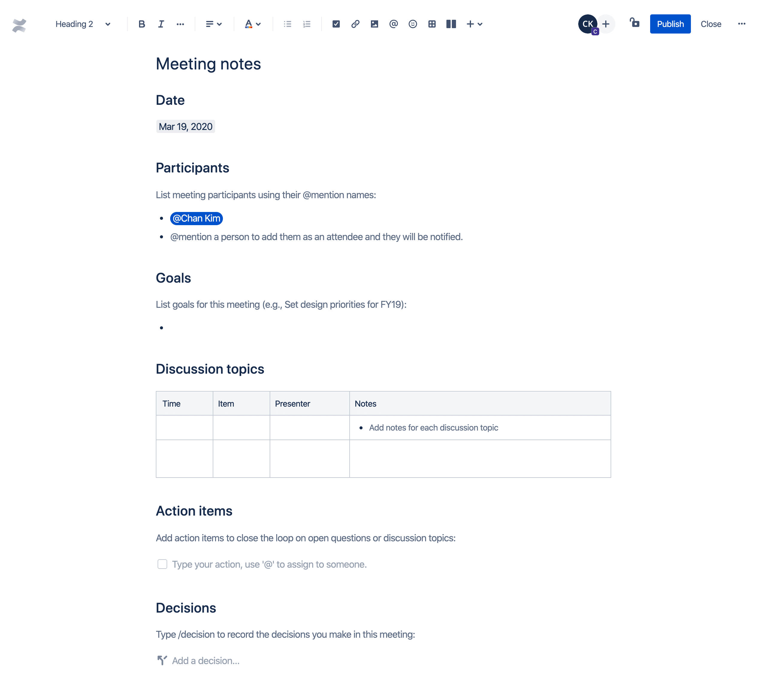This screenshot has height=700, width=767.
Task: Open the overflow menu with three dots
Action: click(742, 24)
